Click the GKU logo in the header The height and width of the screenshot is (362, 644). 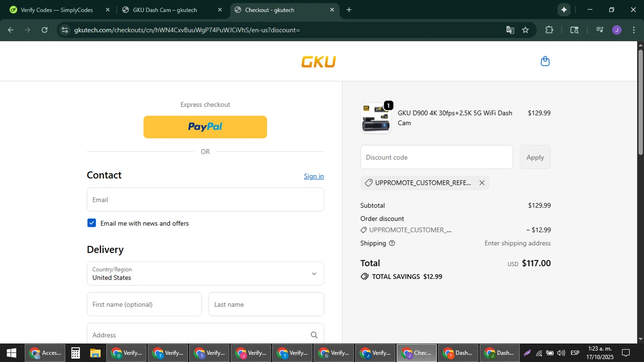[x=318, y=62]
